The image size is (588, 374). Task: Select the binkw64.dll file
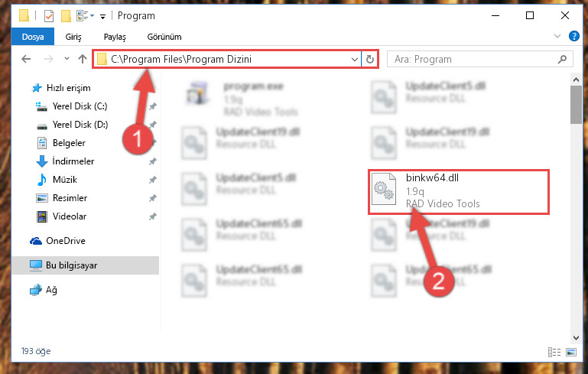[x=459, y=192]
